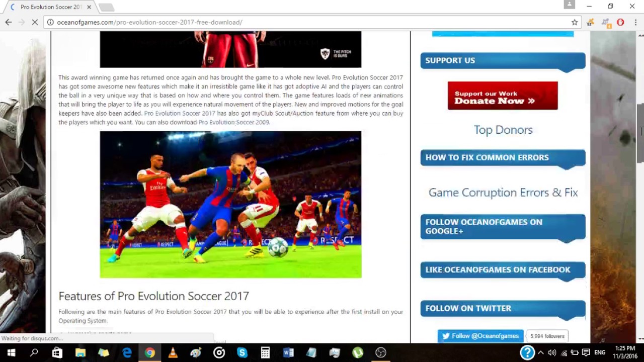Click the top player banner image

click(x=230, y=49)
